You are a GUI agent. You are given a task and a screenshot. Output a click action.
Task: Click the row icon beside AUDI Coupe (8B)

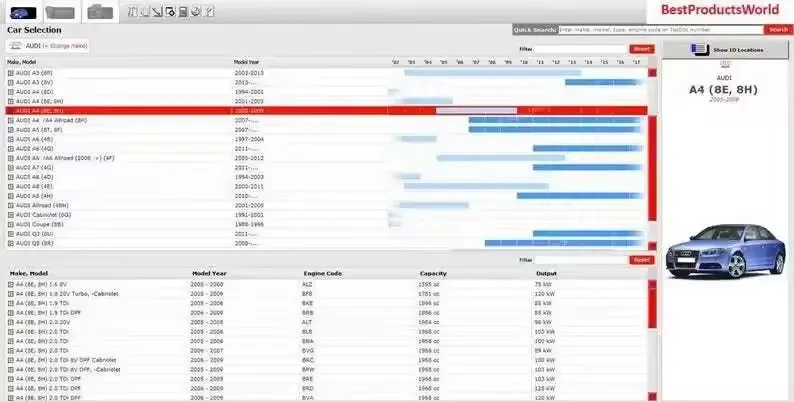[x=11, y=224]
